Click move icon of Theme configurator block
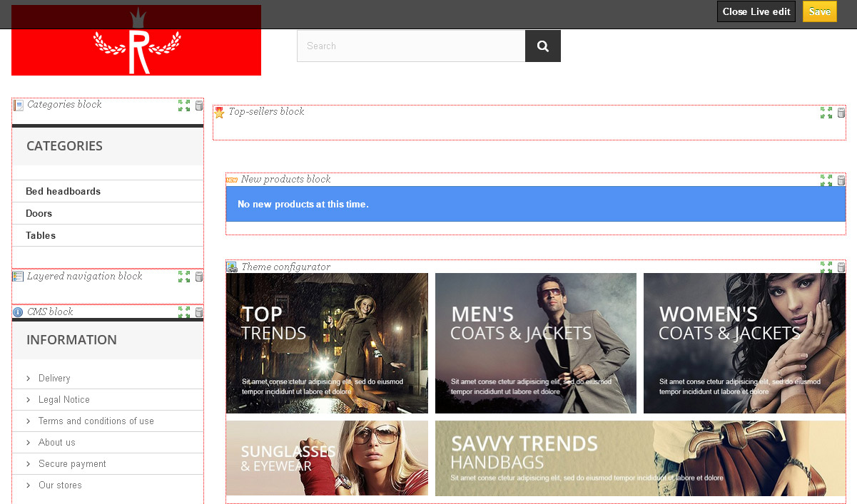 coord(826,267)
